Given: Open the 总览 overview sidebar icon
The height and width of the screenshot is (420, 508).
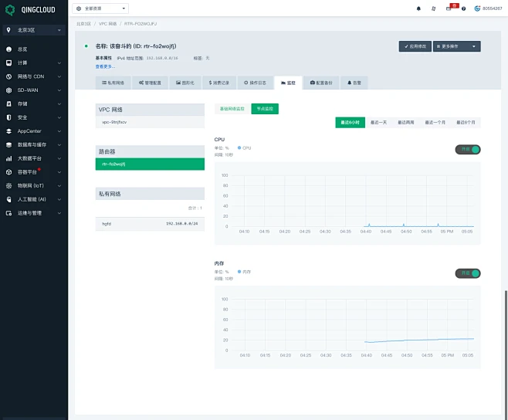Looking at the screenshot, I should point(9,49).
